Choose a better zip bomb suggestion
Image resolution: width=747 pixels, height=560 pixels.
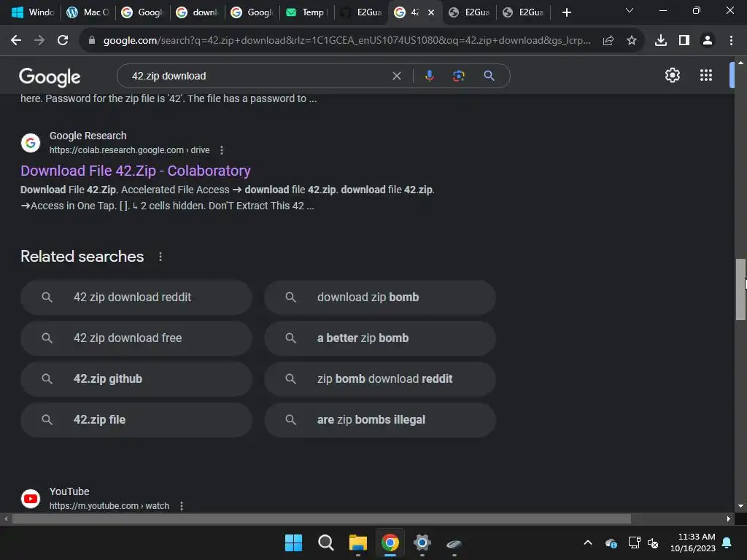coord(380,338)
